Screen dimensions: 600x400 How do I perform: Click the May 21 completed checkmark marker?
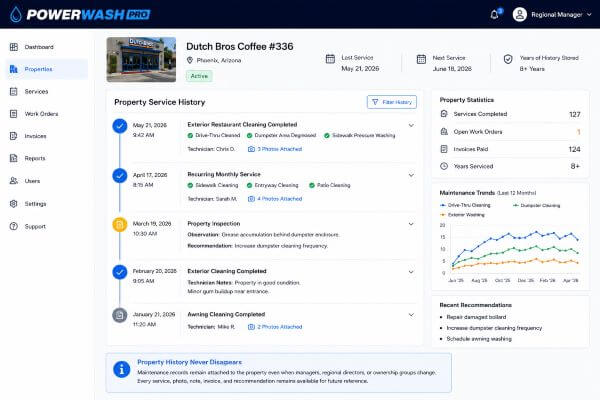(x=120, y=126)
